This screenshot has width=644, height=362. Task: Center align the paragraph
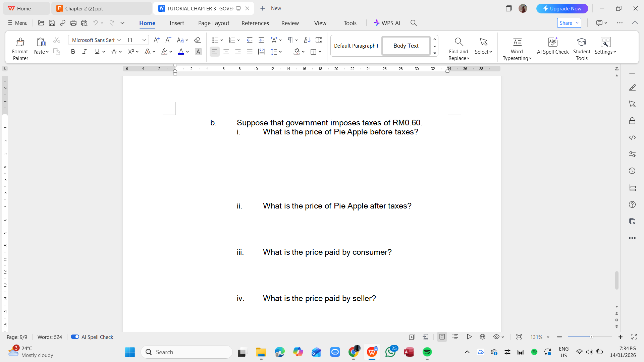(226, 52)
